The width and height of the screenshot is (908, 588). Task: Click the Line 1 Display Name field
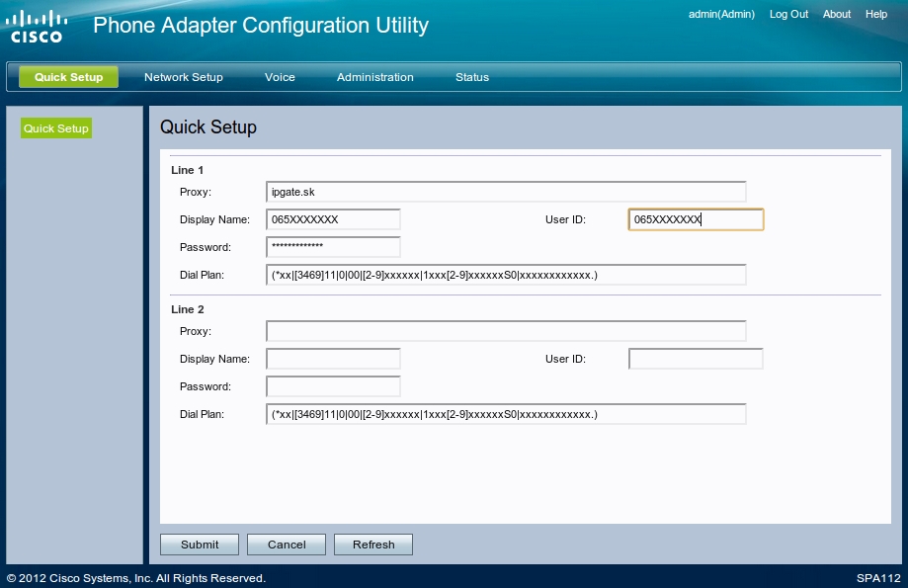click(x=333, y=219)
